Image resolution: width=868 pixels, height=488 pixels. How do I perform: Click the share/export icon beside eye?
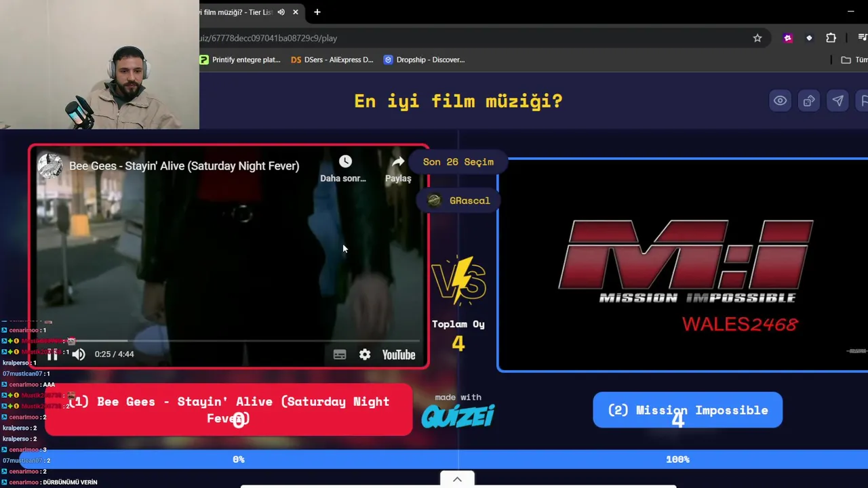pyautogui.click(x=809, y=101)
